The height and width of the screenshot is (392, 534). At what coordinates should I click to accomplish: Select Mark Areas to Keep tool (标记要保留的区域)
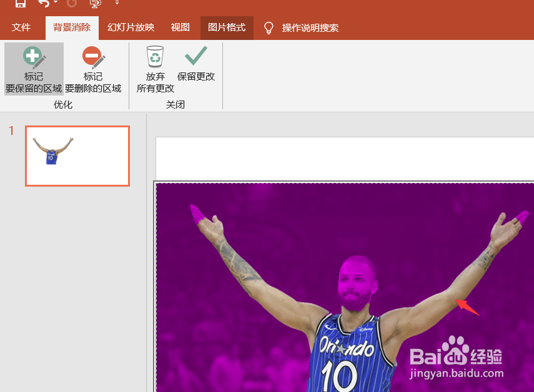[x=34, y=69]
